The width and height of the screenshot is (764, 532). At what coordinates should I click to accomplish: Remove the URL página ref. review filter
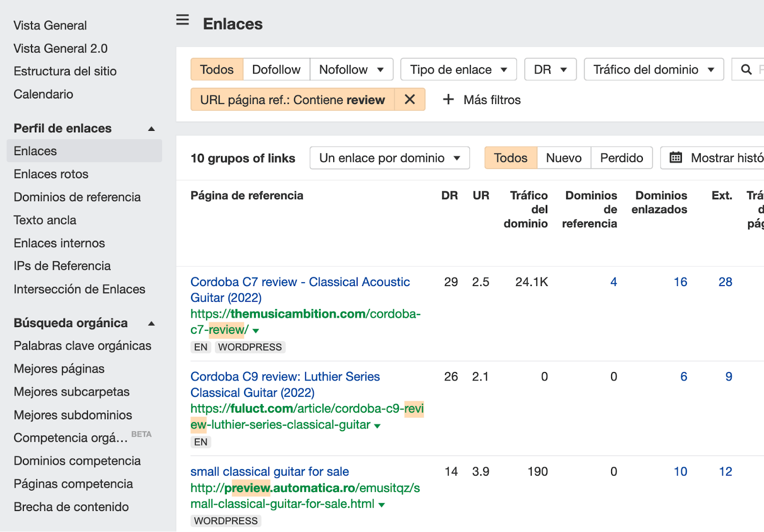[x=410, y=99]
